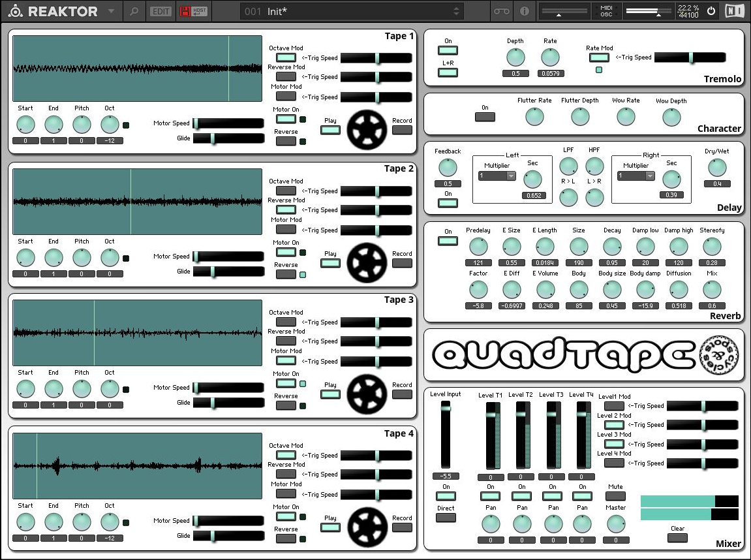The width and height of the screenshot is (751, 560).
Task: Open the Delay Left Multiplier dropdown
Action: pyautogui.click(x=497, y=176)
